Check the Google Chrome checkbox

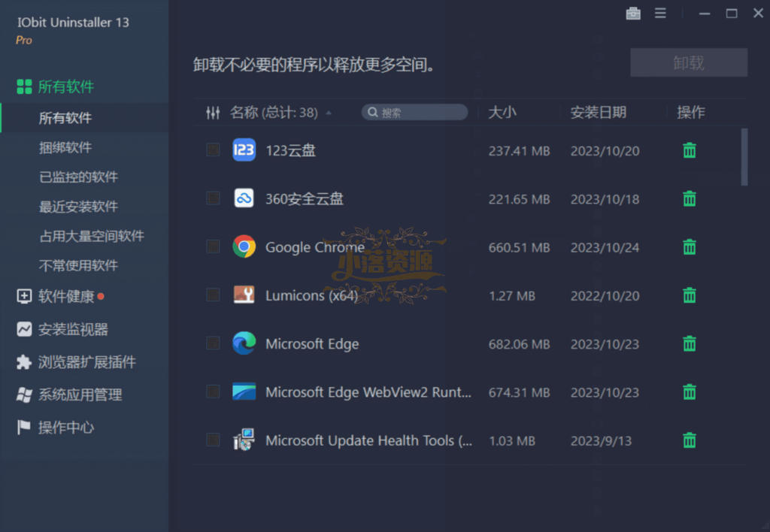[x=213, y=246]
